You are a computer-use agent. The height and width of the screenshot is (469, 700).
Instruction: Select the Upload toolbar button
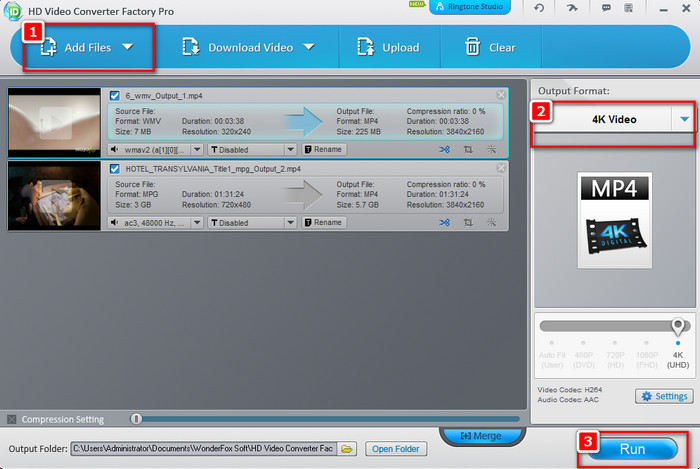click(x=388, y=47)
